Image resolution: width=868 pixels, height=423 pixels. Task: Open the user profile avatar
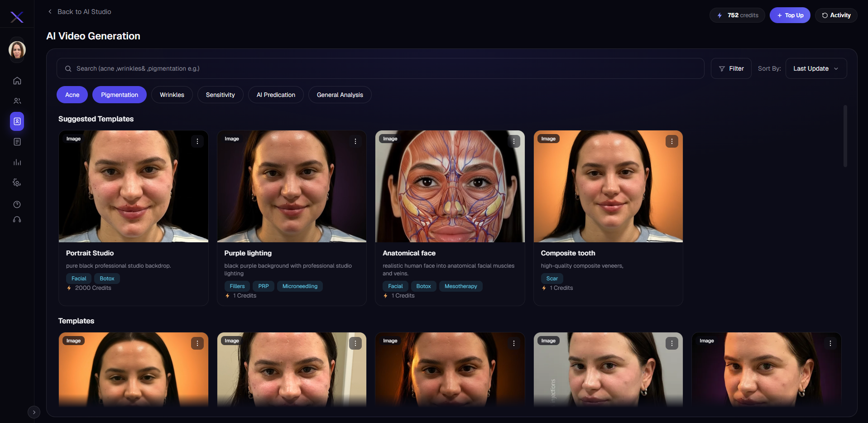[17, 50]
